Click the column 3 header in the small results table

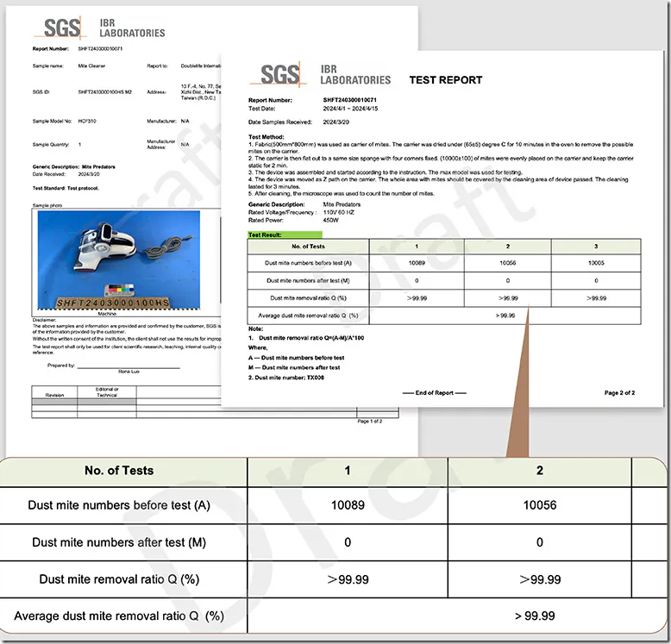[596, 246]
